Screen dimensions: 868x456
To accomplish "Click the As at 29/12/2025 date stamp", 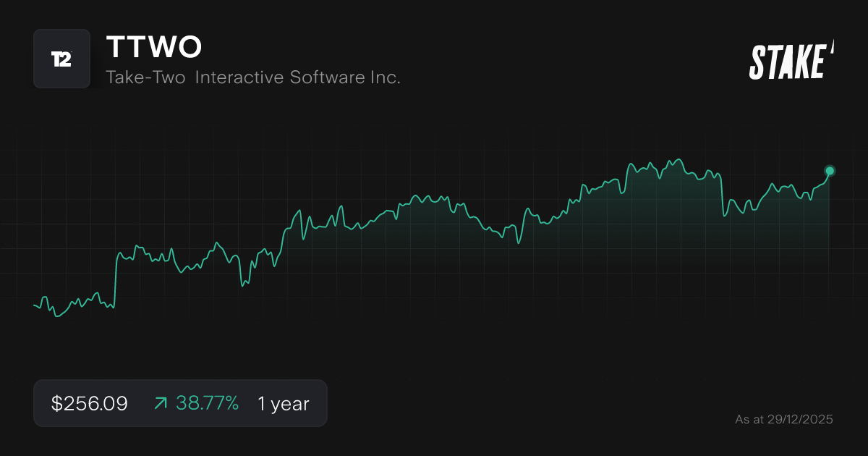I will [783, 419].
